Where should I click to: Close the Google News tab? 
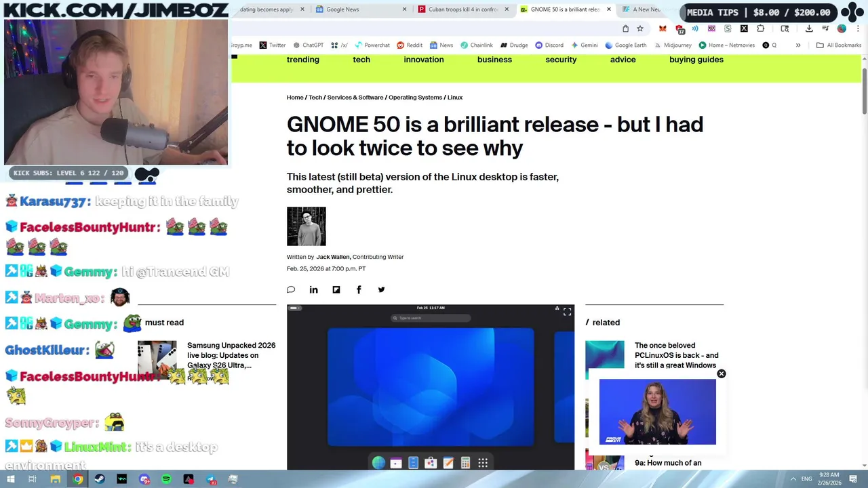pyautogui.click(x=405, y=9)
